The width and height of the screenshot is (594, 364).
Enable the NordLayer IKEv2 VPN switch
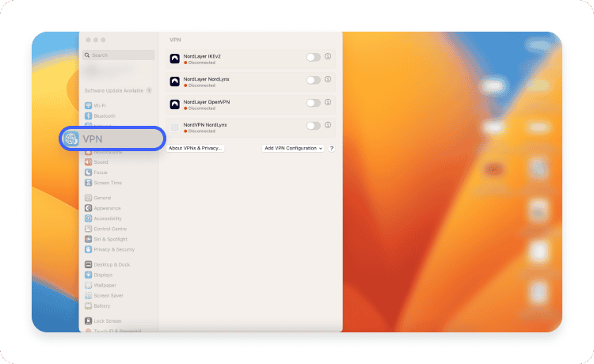click(x=314, y=57)
